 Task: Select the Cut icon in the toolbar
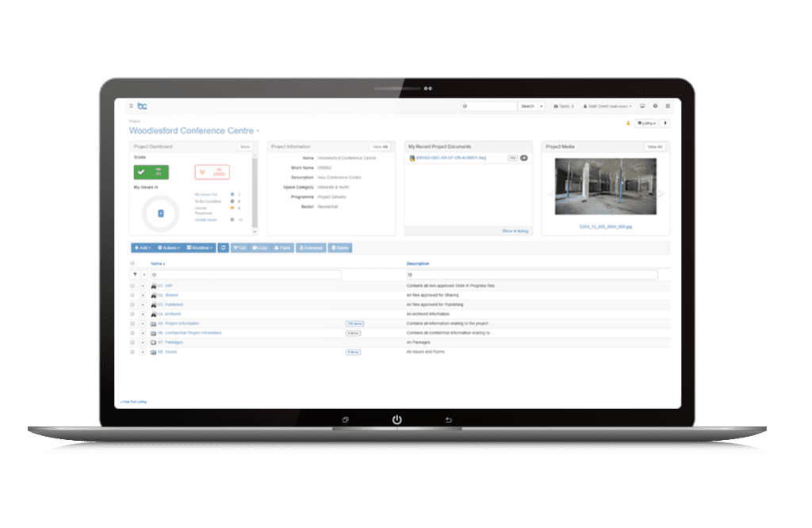tap(239, 247)
